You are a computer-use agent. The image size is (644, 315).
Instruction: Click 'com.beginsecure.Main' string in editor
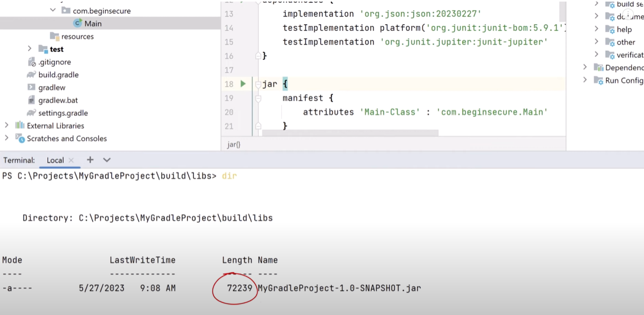tap(491, 112)
